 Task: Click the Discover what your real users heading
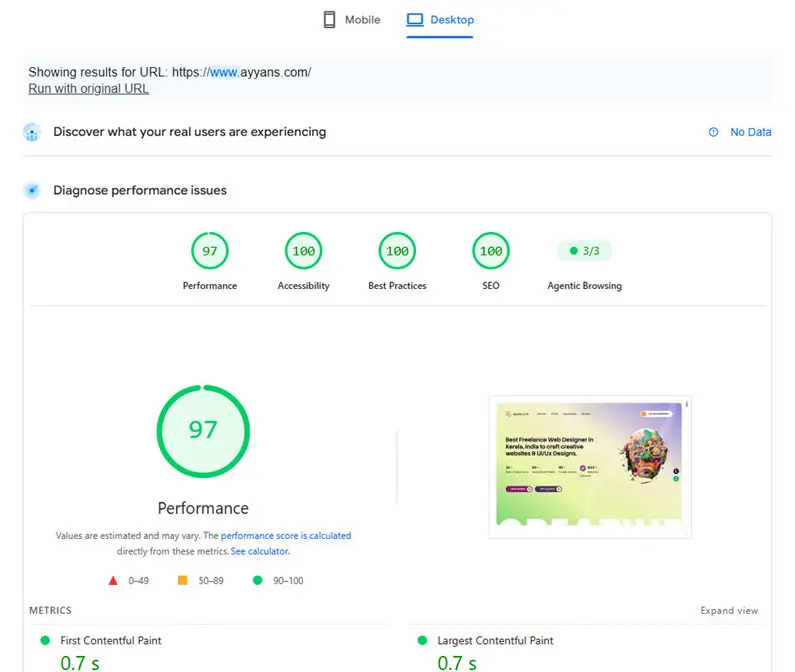tap(190, 132)
